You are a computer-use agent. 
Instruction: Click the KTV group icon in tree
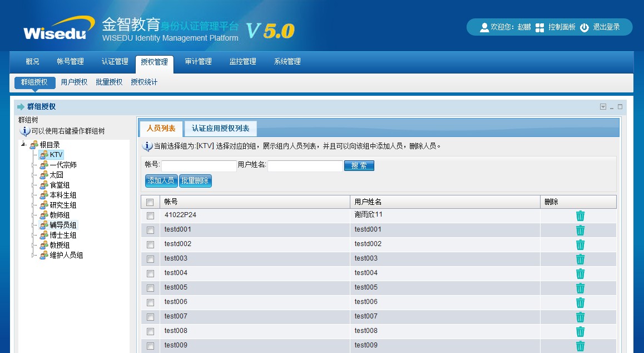pos(44,155)
